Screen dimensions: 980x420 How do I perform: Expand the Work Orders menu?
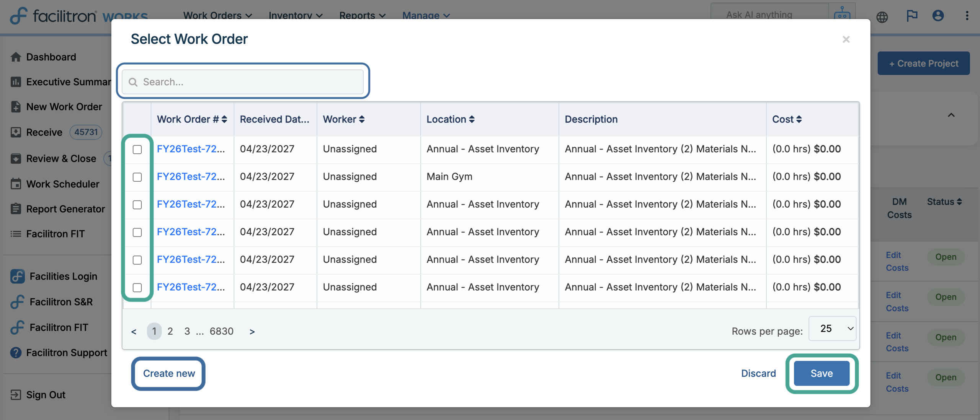(x=217, y=15)
